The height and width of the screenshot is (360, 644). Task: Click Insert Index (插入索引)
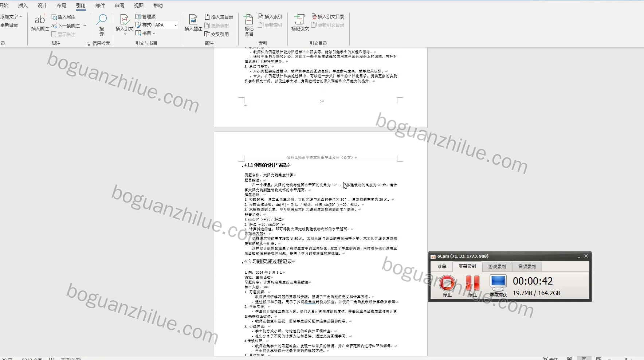tap(270, 16)
